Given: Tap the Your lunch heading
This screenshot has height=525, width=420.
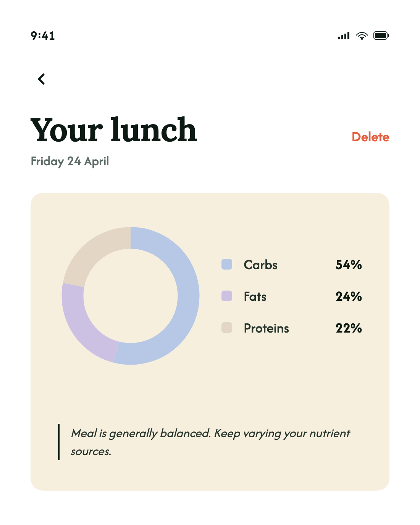Looking at the screenshot, I should click(x=113, y=130).
